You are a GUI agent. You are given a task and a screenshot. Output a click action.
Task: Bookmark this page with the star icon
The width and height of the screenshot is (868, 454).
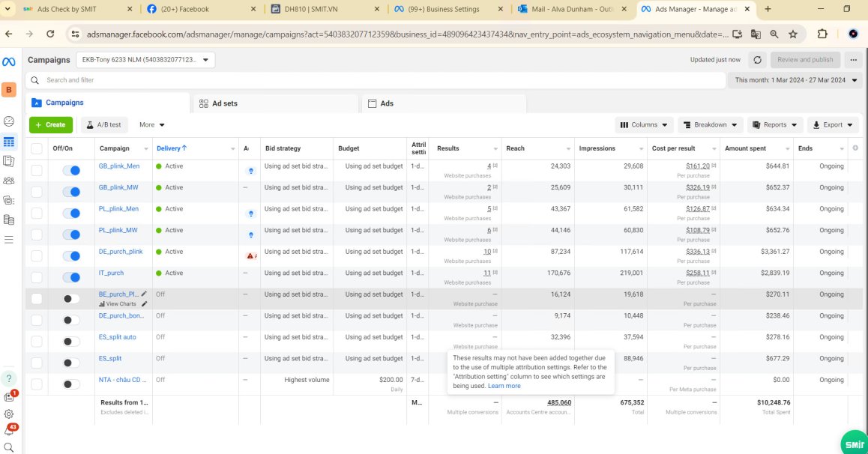[x=793, y=34]
